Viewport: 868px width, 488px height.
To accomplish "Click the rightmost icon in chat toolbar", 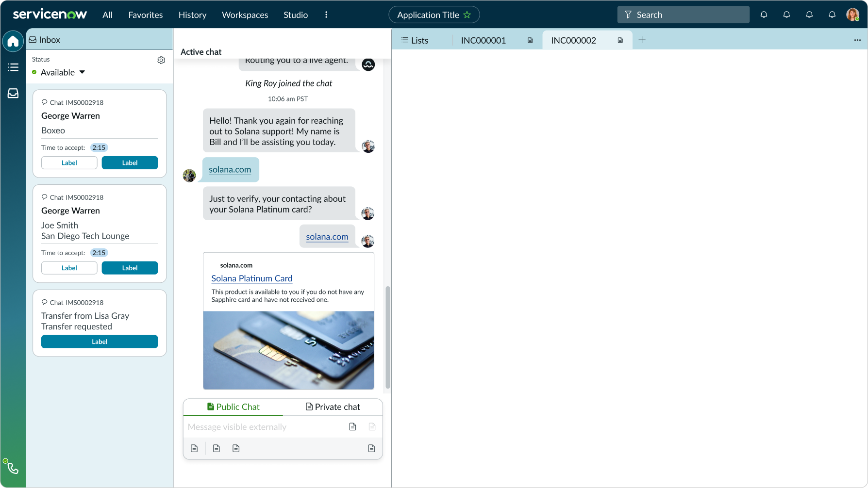I will click(x=372, y=449).
